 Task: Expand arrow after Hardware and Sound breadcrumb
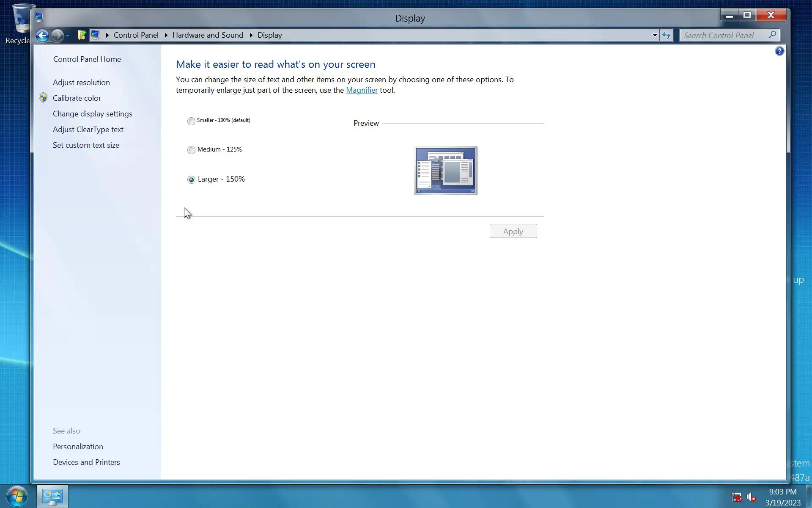[x=251, y=35]
